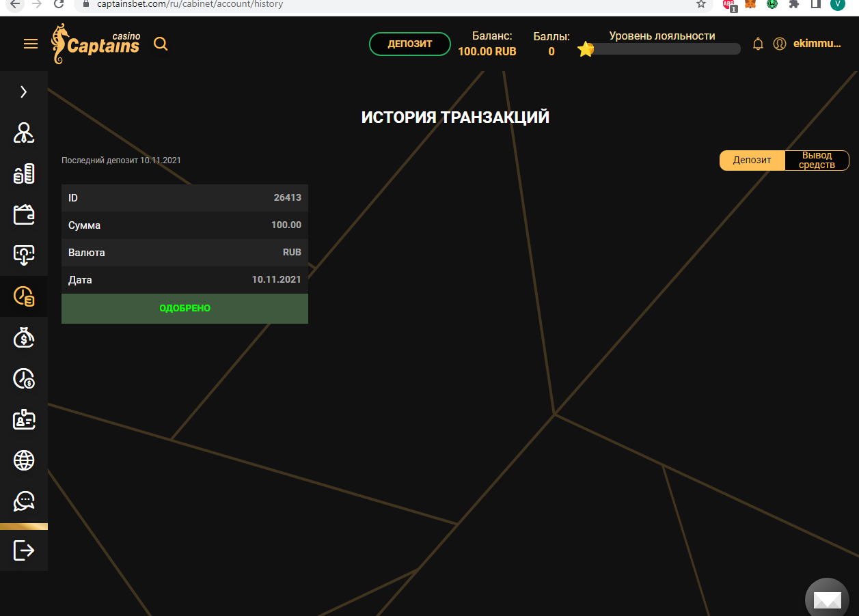Switch to the Депозит tab
The image size is (859, 616).
point(752,160)
